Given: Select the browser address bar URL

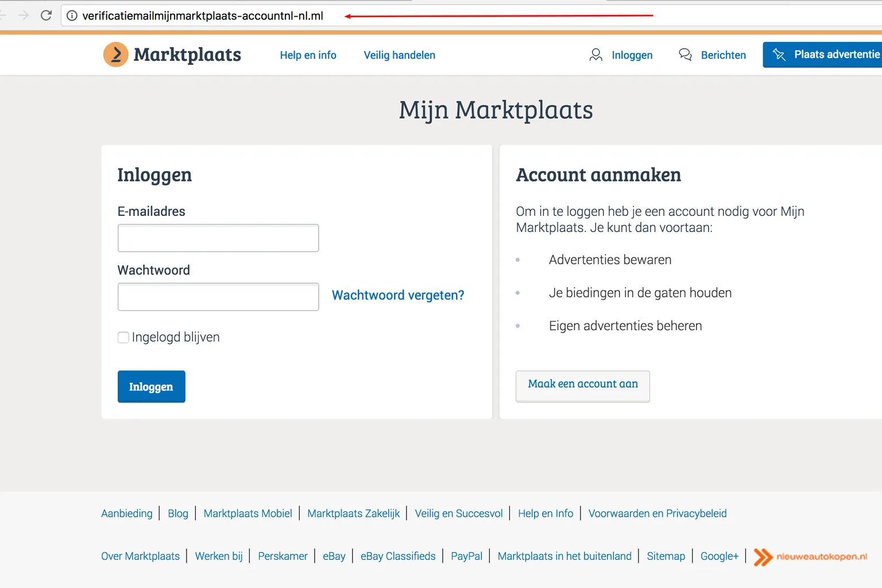Looking at the screenshot, I should coord(203,16).
